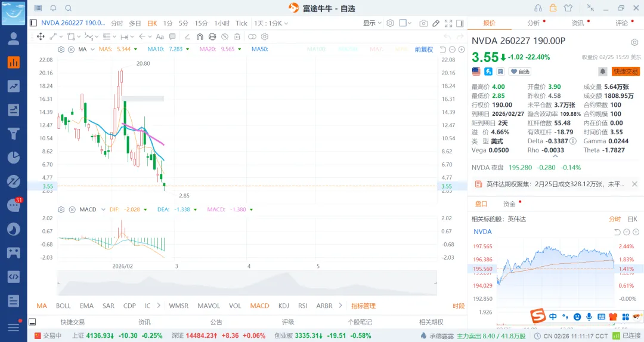The width and height of the screenshot is (644, 342).
Task: Select the BOLL indicator
Action: 63,306
